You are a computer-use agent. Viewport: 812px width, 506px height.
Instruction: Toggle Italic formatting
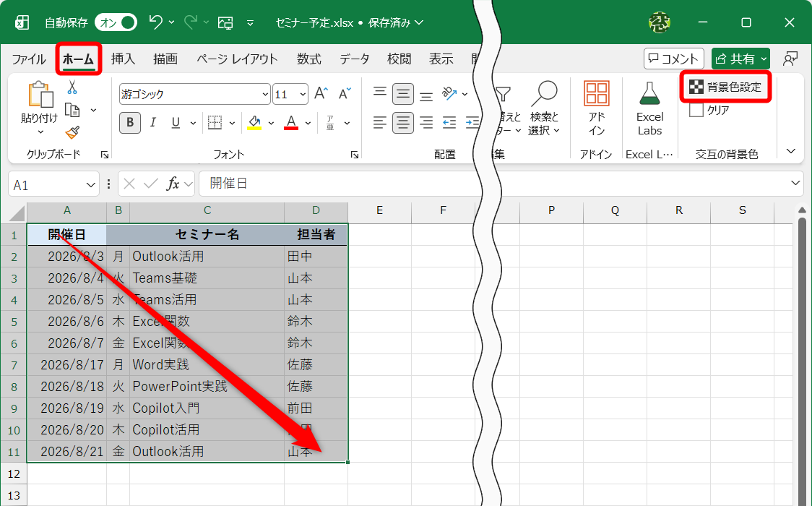coord(152,122)
